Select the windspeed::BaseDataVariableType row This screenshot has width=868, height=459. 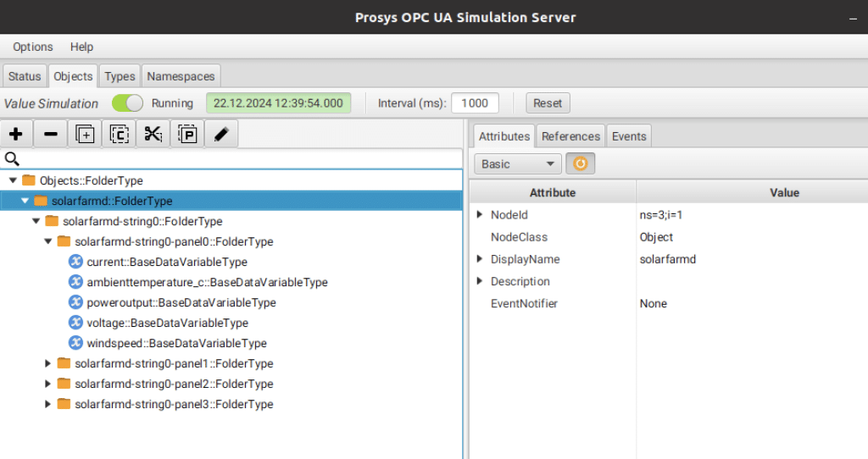tap(231, 343)
